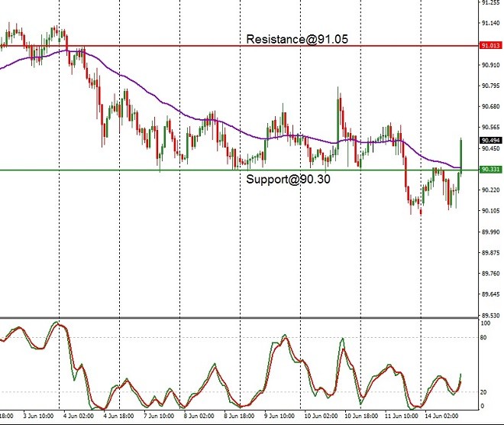Click the 89.760 price axis value
This screenshot has height=425, width=504.
[490, 274]
